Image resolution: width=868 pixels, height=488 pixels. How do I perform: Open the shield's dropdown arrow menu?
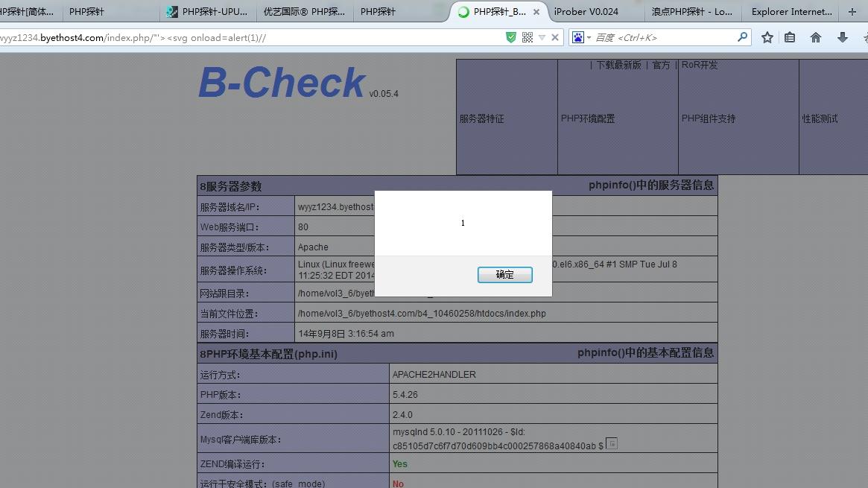click(542, 36)
